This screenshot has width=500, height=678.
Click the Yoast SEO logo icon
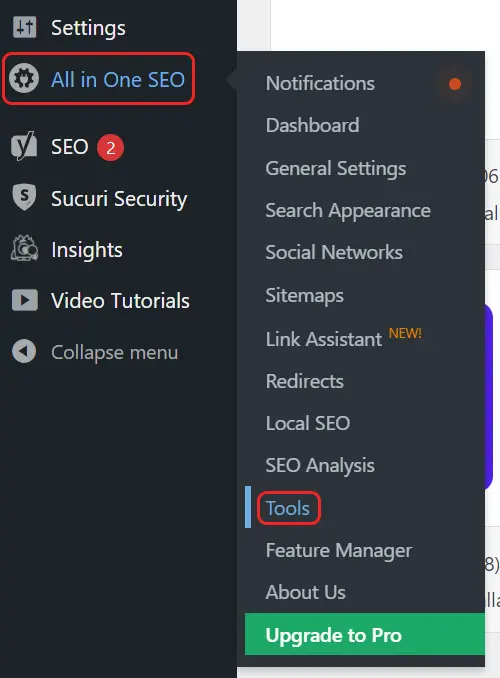(x=24, y=146)
